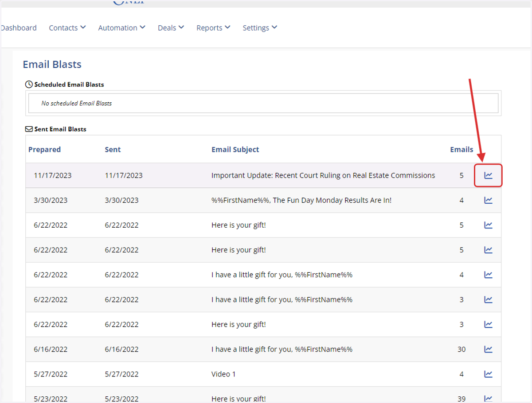This screenshot has height=403, width=532.
Task: Click the email count 30
Action: 462,349
